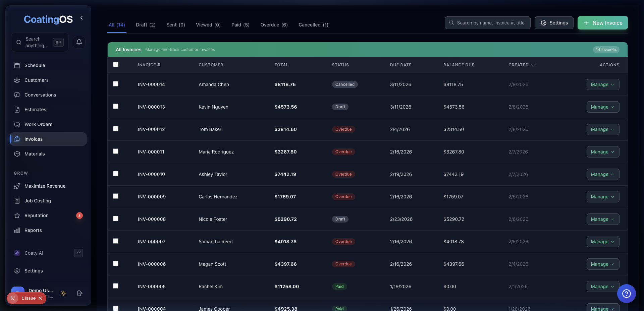Open the Job Costing tool
Image resolution: width=644 pixels, height=311 pixels.
pos(37,201)
